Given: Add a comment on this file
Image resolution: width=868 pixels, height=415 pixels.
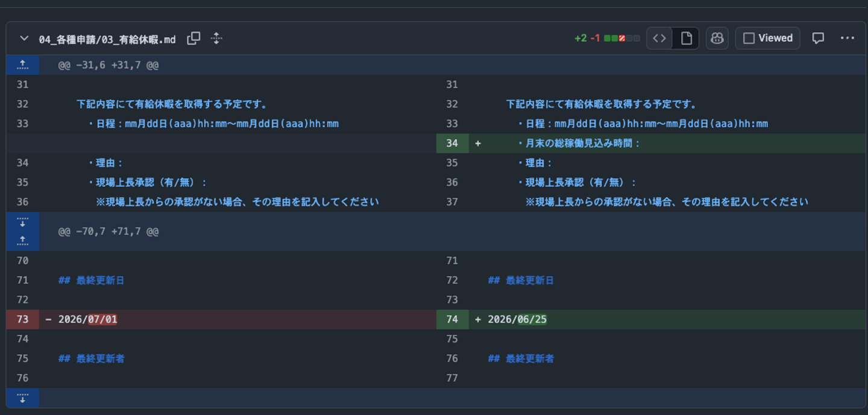Looking at the screenshot, I should (818, 39).
